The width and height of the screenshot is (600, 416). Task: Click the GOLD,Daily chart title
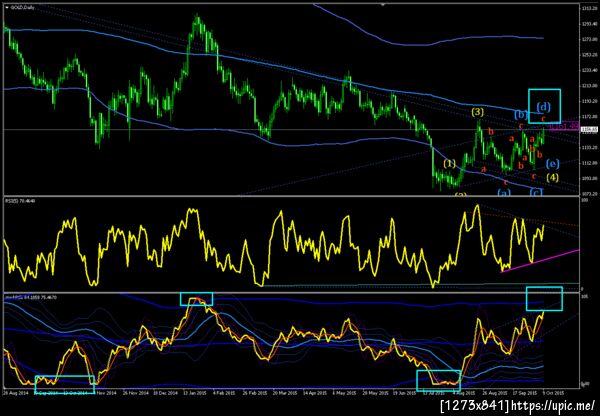pyautogui.click(x=22, y=7)
